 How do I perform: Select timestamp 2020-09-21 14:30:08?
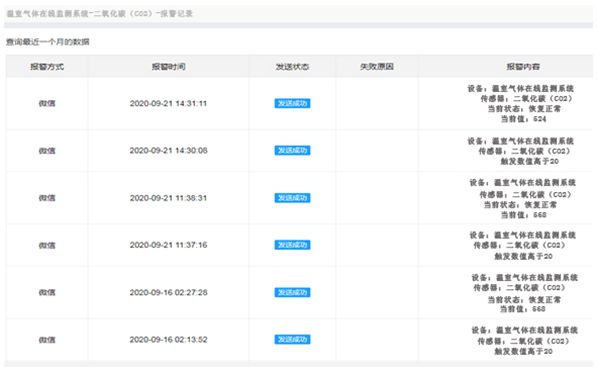click(168, 150)
